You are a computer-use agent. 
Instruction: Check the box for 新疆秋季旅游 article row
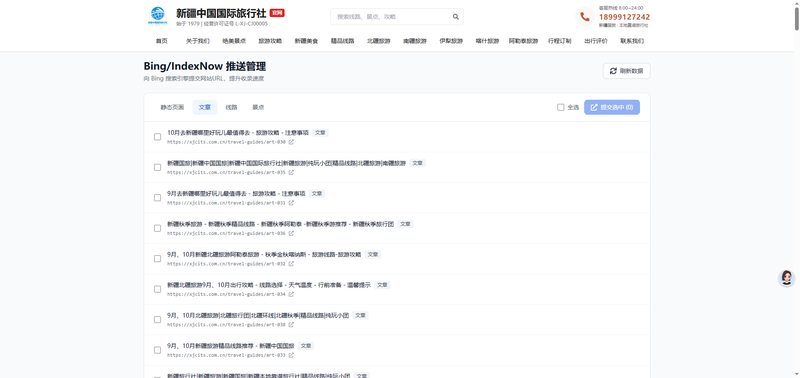click(x=158, y=228)
